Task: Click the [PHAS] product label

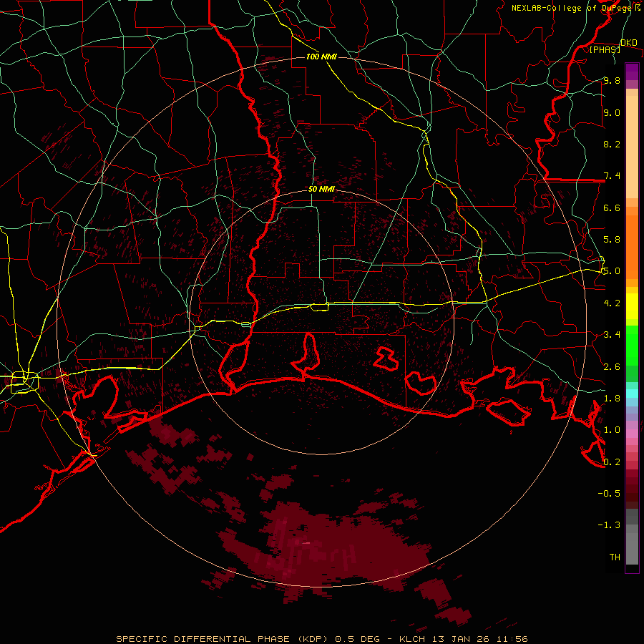Action: pyautogui.click(x=605, y=49)
